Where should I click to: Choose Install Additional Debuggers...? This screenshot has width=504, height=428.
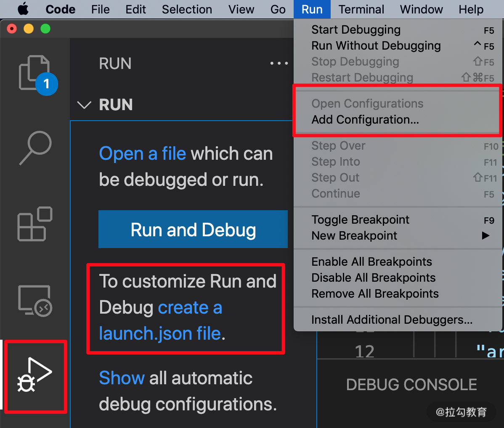point(398,320)
